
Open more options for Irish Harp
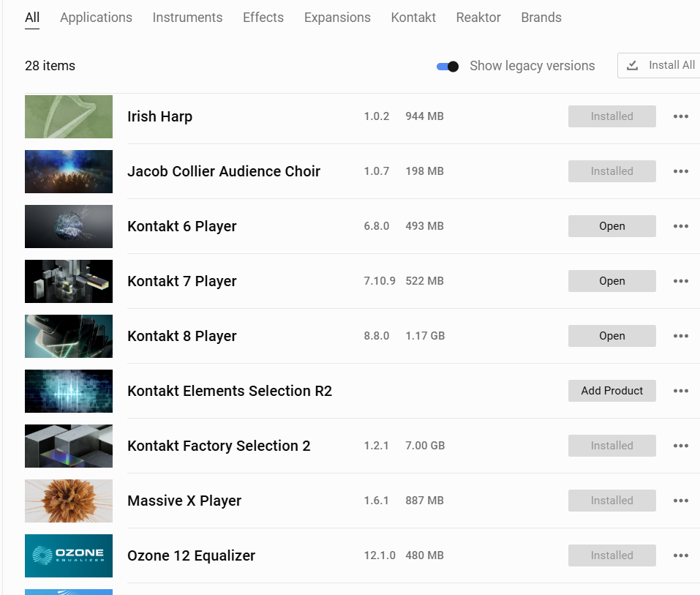pos(680,116)
